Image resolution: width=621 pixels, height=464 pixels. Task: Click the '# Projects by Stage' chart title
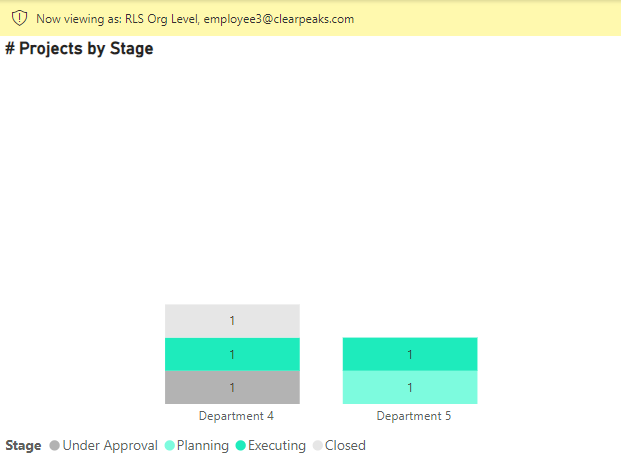pos(80,49)
